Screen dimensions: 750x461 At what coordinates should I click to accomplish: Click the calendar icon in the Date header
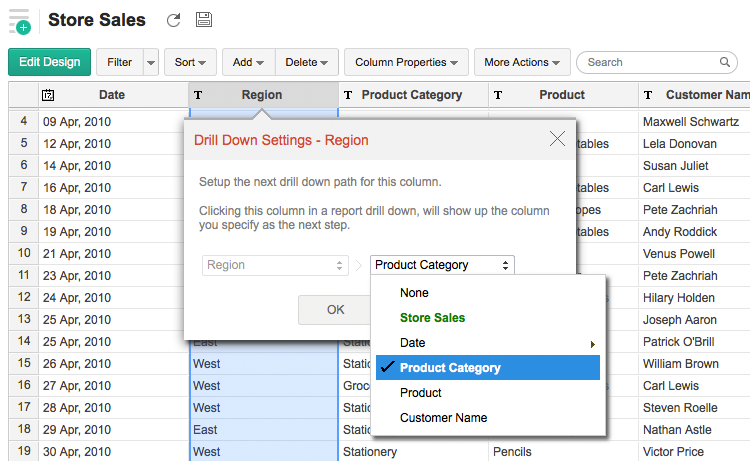tap(48, 95)
